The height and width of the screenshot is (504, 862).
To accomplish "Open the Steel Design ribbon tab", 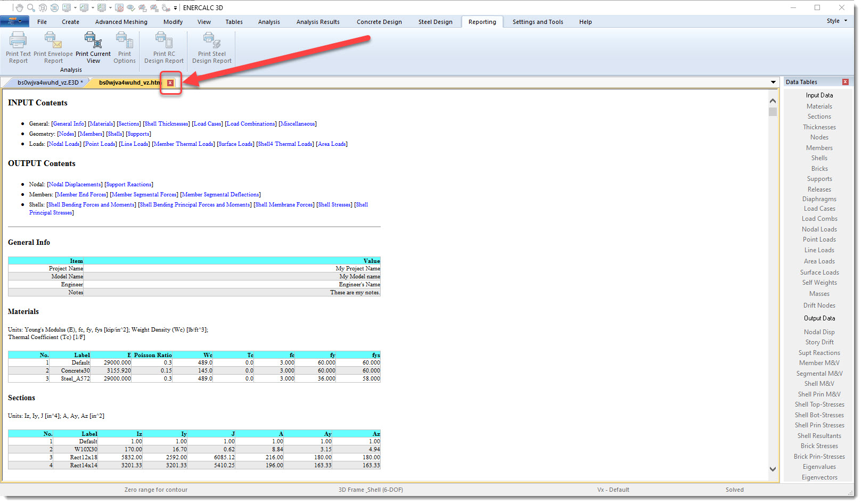I will click(435, 22).
